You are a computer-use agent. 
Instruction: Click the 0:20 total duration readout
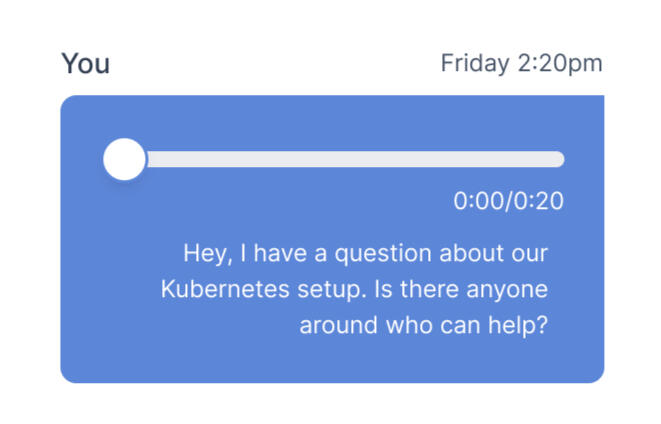[x=540, y=202]
